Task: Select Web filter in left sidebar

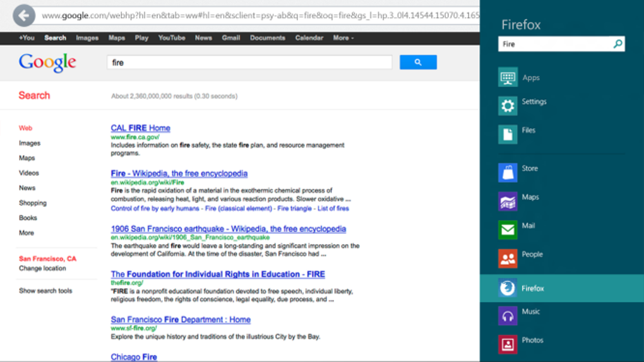Action: click(25, 128)
